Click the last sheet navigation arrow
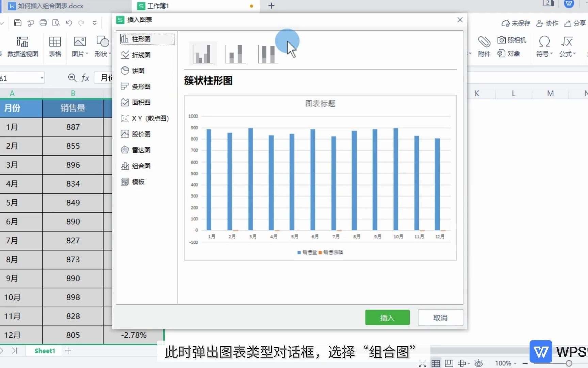Viewport: 588px width, 368px height. pos(15,351)
